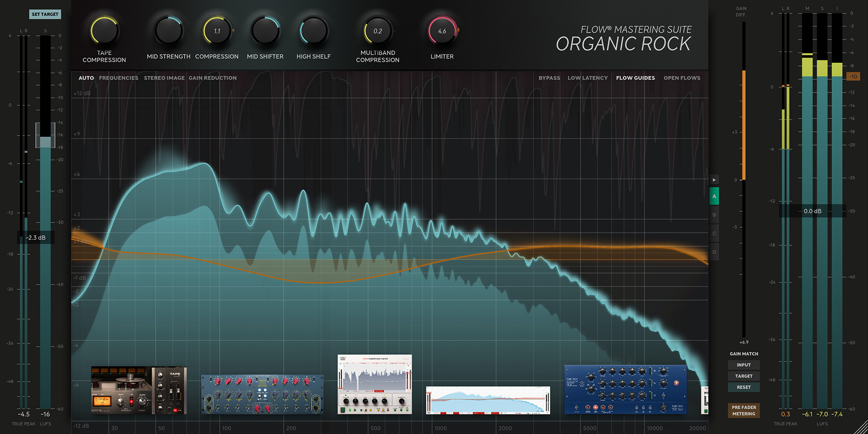Click gain match TARGET button
Screen dimensions: 868x434
744,376
